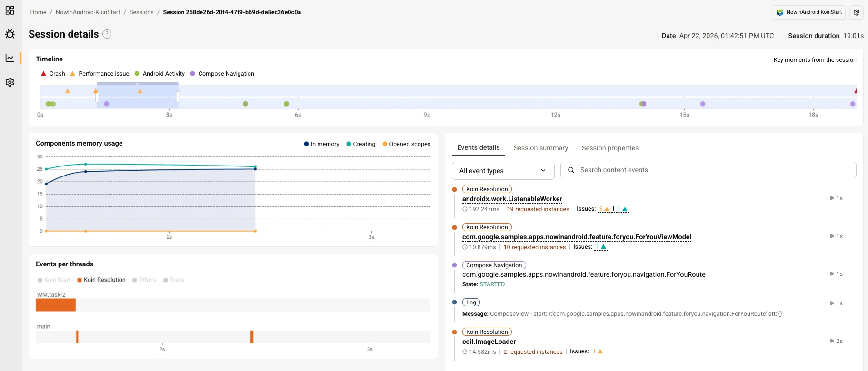Image resolution: width=868 pixels, height=371 pixels.
Task: Click the red crash marker on timeline
Action: click(x=855, y=91)
